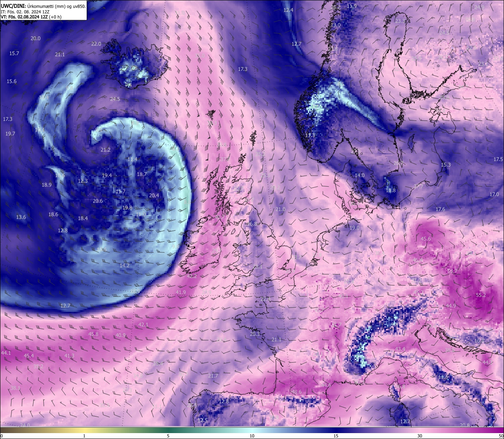Click the map value '18.7'
Image resolution: width=504 pixels, height=439 pixels.
pyautogui.click(x=142, y=174)
